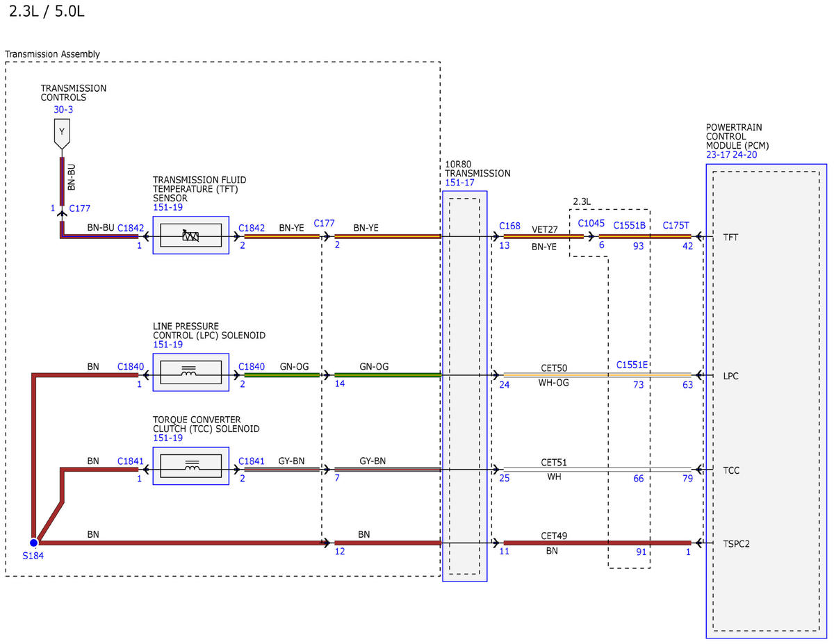Image resolution: width=834 pixels, height=644 pixels.
Task: Click pin number 25 on the CET51 line
Action: click(x=504, y=479)
